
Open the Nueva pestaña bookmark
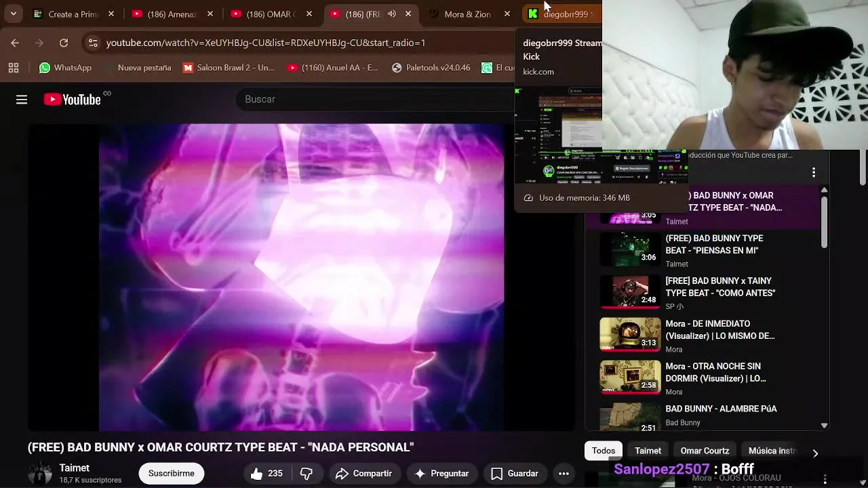137,68
